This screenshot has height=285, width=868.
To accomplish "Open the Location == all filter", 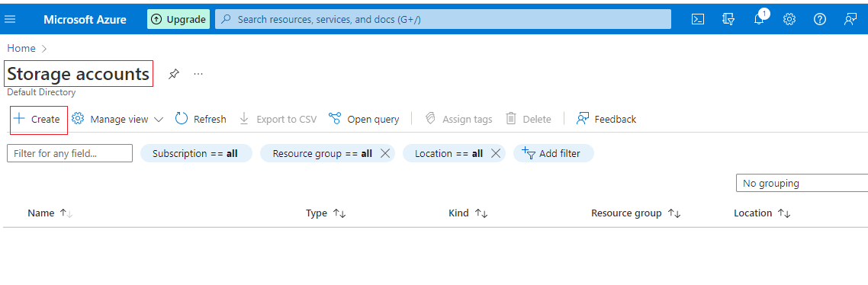I will (449, 153).
